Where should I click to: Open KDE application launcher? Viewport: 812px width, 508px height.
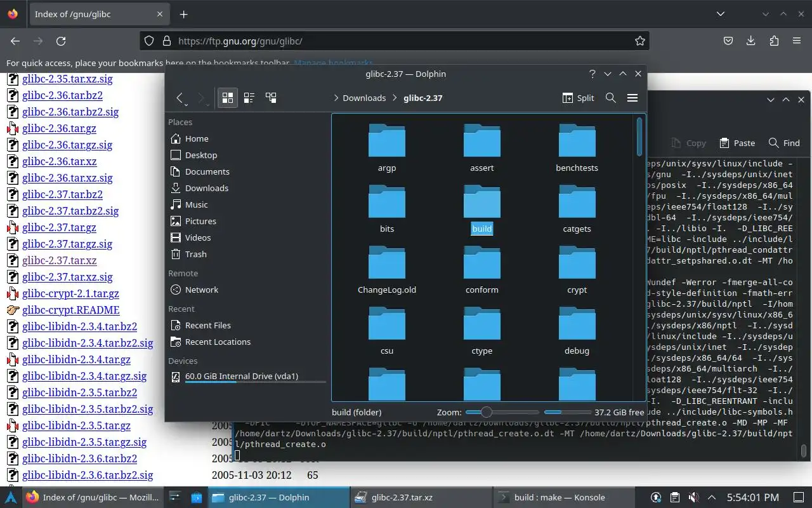click(x=11, y=497)
